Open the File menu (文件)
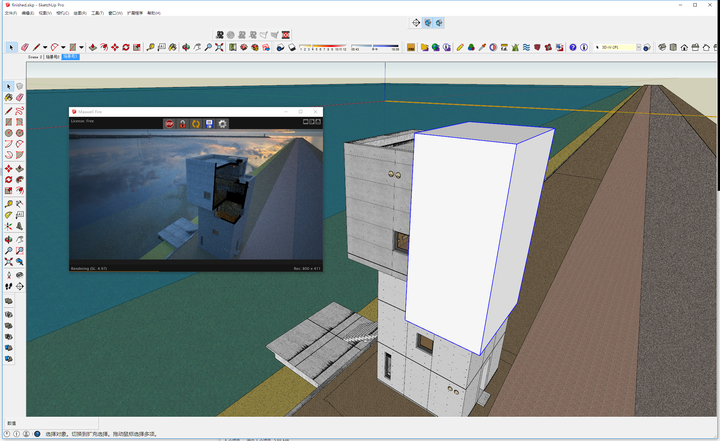 tap(9, 13)
